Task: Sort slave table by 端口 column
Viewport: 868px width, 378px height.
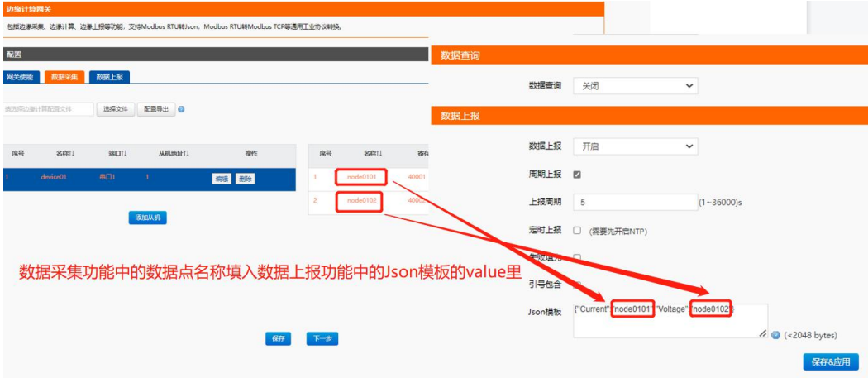Action: click(x=118, y=154)
